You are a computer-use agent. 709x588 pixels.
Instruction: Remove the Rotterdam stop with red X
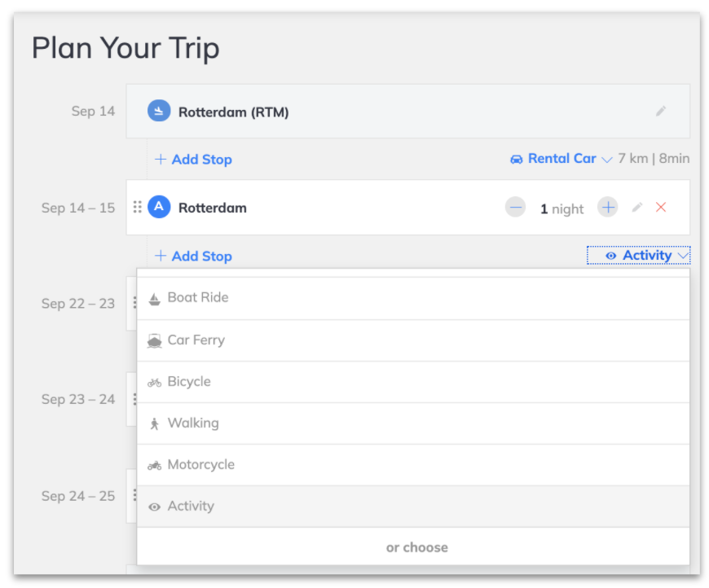click(661, 208)
